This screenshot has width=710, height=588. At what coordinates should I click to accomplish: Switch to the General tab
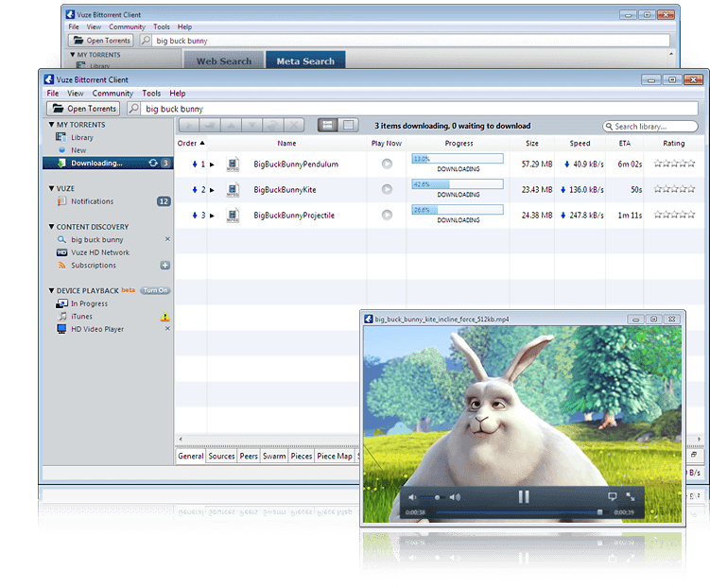pos(191,457)
